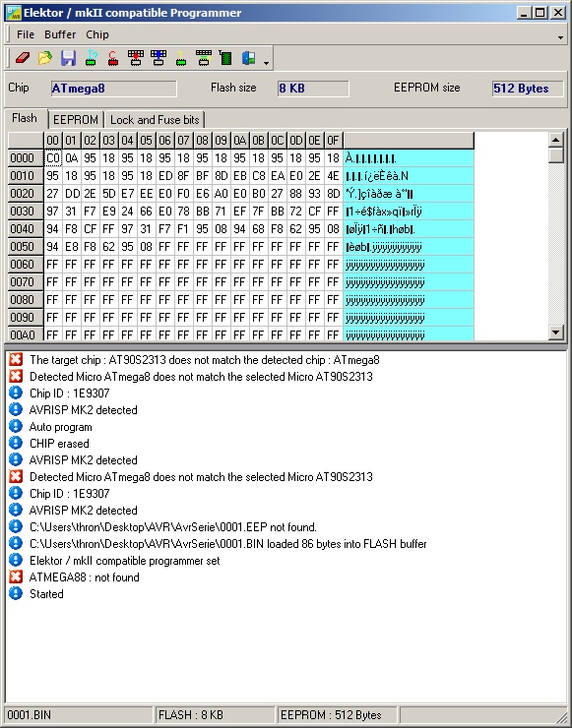The image size is (572, 728).
Task: Click the info icon beside 'Started'
Action: coord(16,593)
